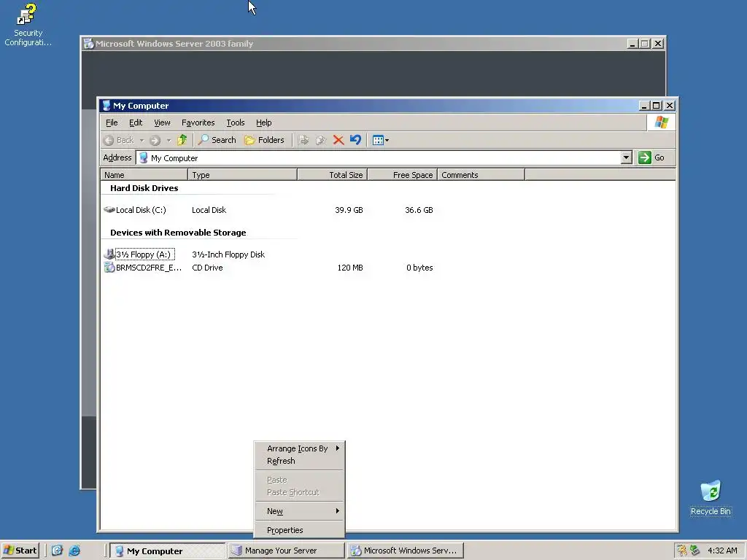Click the Back navigation button

click(x=119, y=140)
